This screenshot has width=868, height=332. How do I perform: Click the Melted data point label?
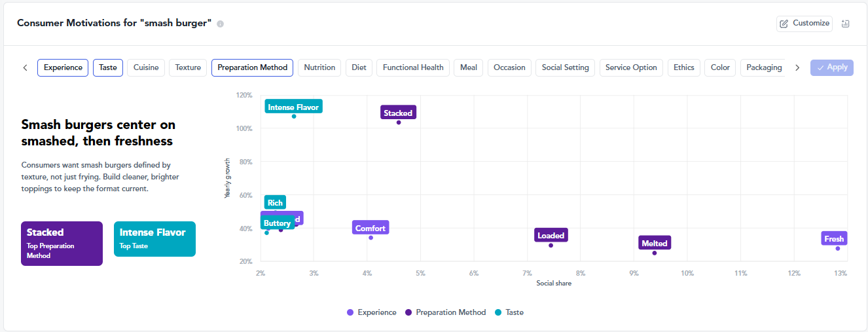point(655,243)
